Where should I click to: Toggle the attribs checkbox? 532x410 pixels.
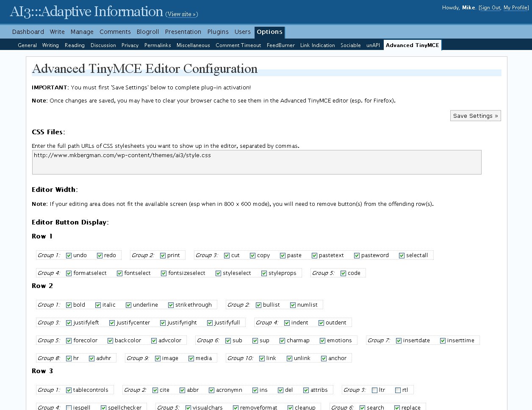click(306, 390)
